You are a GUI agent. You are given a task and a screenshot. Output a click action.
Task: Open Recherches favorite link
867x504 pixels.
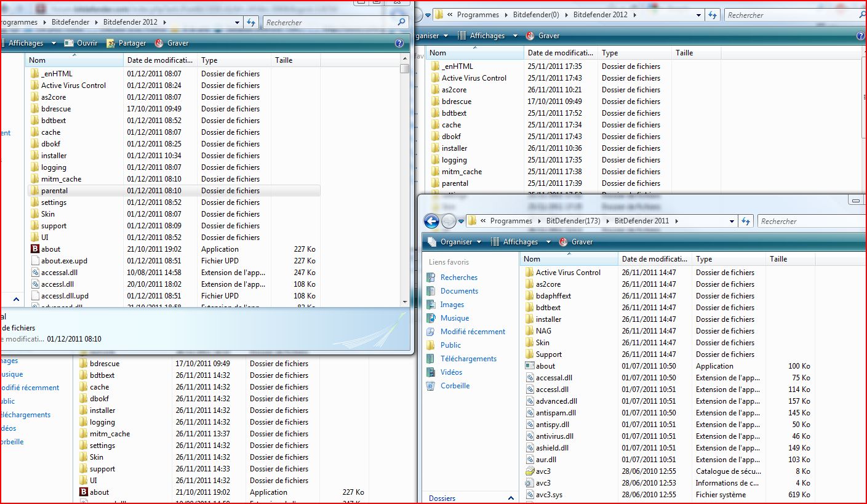(459, 278)
